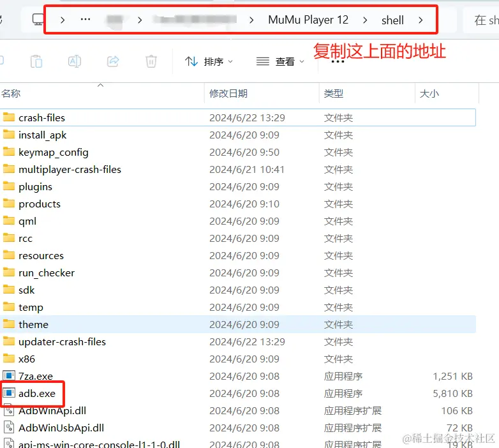Click the folder icon of install_apk
This screenshot has width=499, height=448.
coord(9,134)
